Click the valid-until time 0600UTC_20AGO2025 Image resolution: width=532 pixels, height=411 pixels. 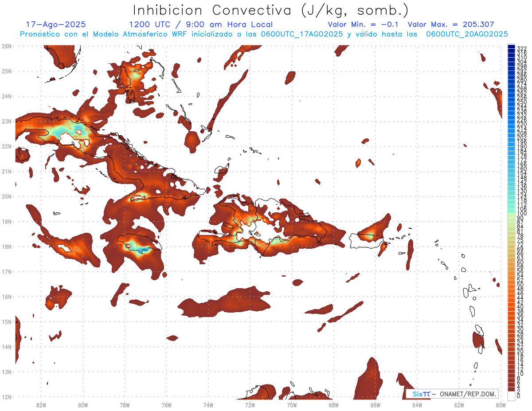[x=467, y=34]
